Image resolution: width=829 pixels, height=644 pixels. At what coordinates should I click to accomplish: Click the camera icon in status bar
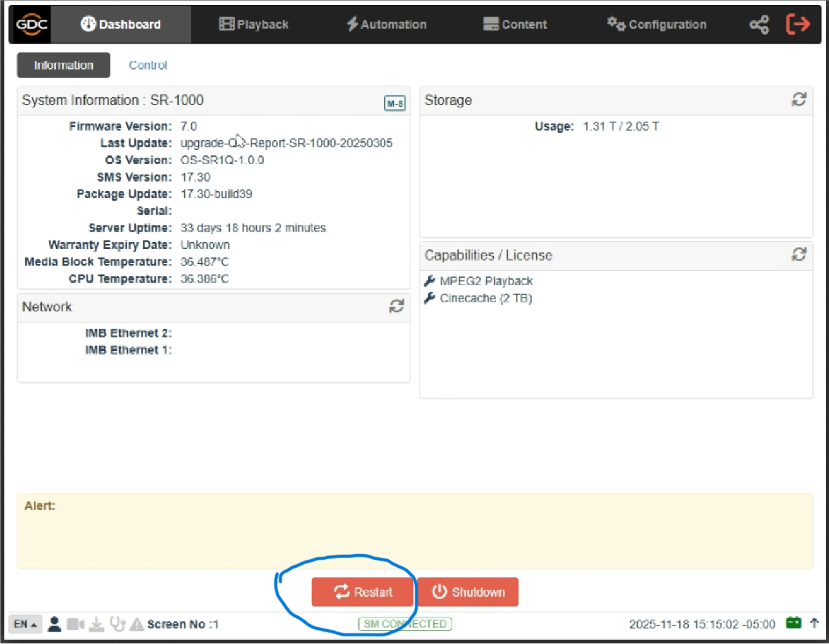(75, 624)
